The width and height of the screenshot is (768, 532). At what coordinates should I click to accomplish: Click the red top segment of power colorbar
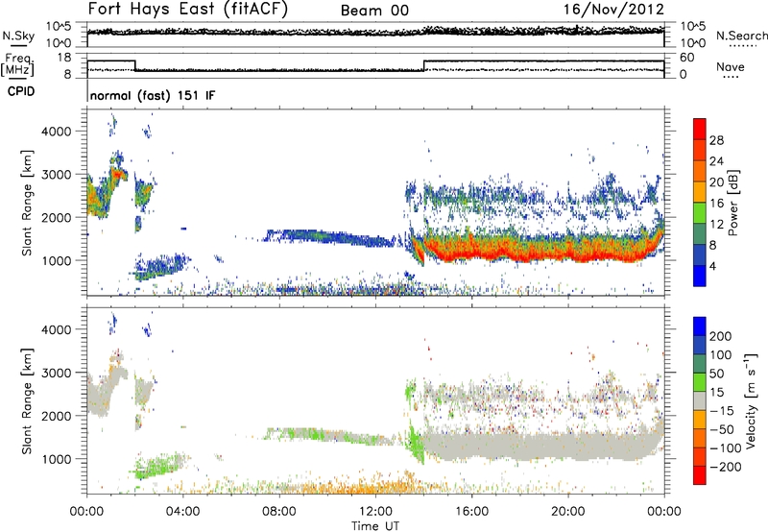(x=700, y=129)
